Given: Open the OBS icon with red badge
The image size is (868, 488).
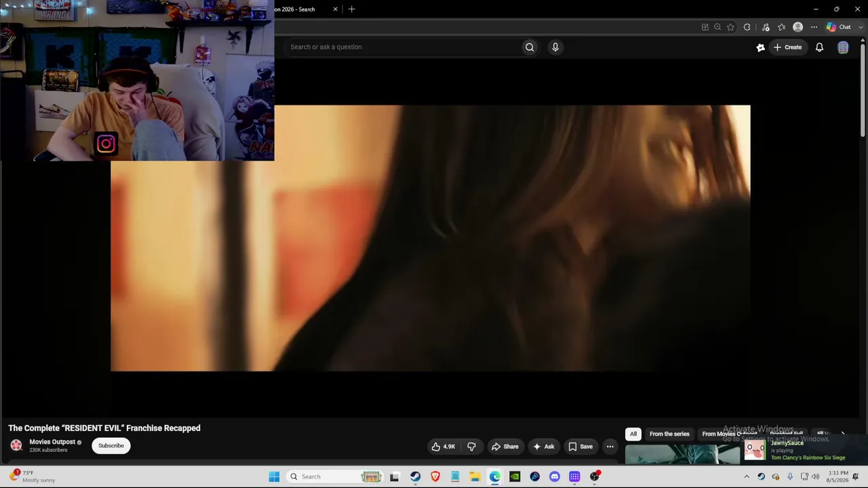Looking at the screenshot, I should pos(595,476).
